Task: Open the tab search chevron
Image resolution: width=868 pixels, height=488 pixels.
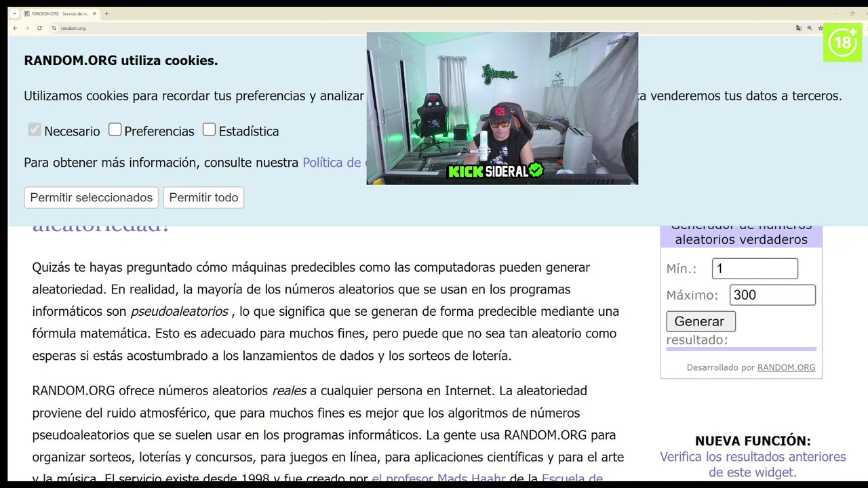Action: (x=14, y=14)
